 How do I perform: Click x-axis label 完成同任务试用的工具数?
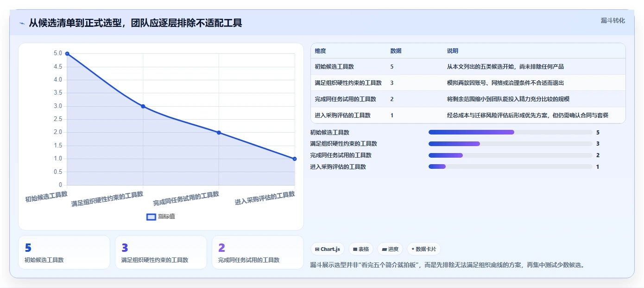pyautogui.click(x=186, y=198)
